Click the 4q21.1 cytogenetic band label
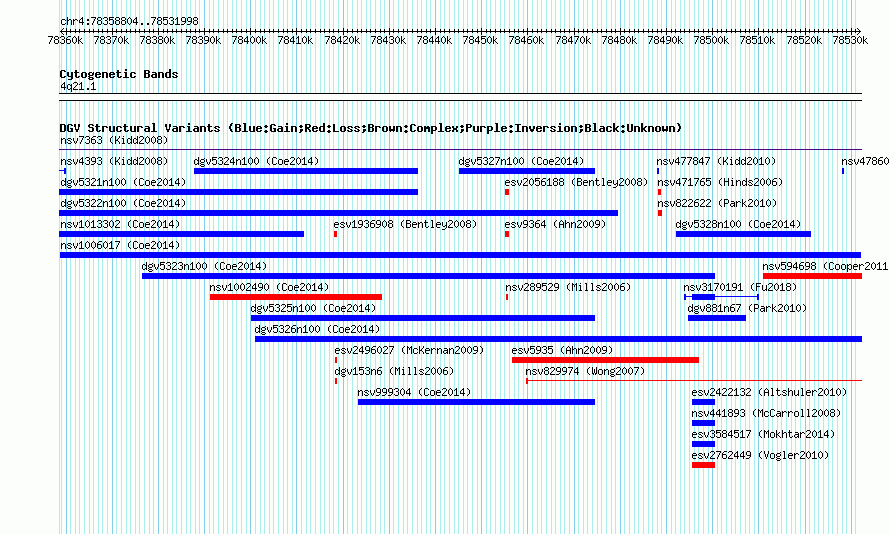Viewport: 890px width, 534px height. pyautogui.click(x=78, y=87)
